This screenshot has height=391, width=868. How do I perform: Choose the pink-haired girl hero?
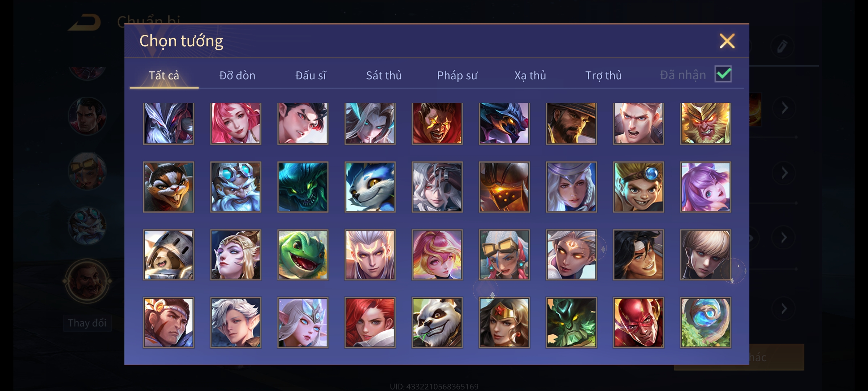pos(236,123)
